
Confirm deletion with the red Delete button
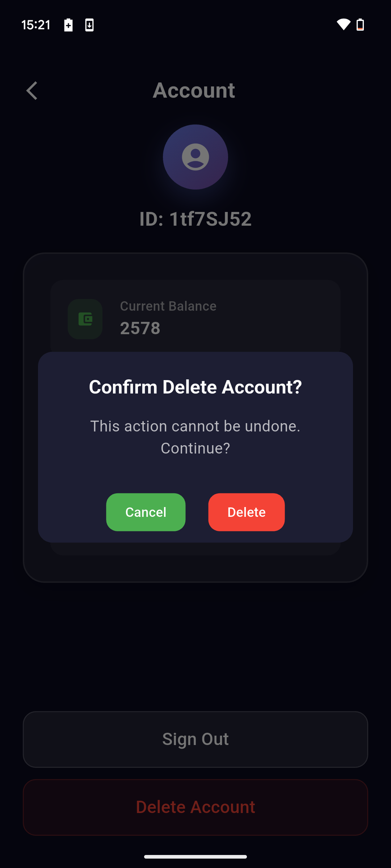[x=246, y=512]
